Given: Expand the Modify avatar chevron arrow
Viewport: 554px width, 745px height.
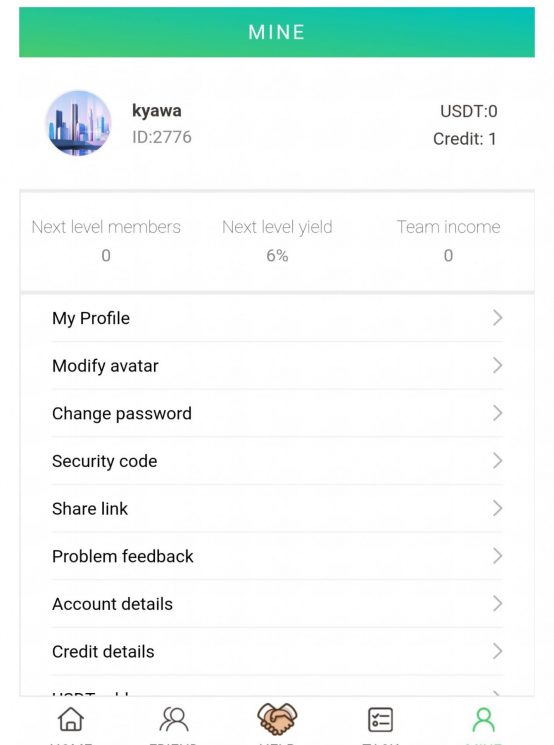Looking at the screenshot, I should [x=497, y=365].
